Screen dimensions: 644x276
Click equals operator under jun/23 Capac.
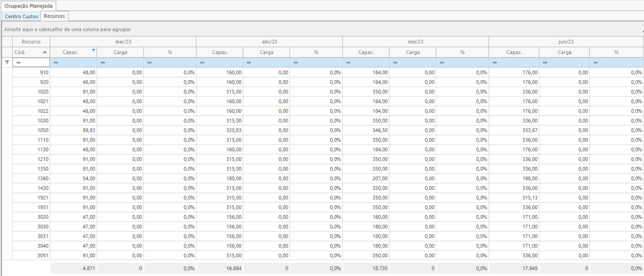(x=494, y=63)
